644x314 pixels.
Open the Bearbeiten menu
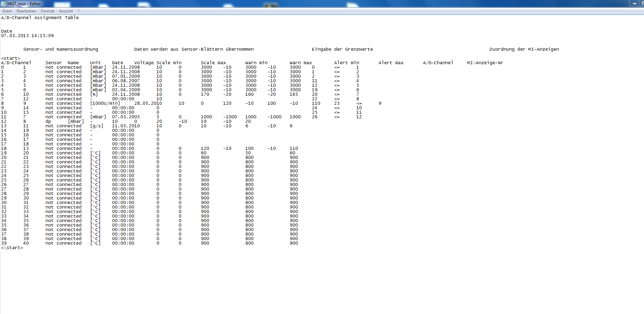coord(26,11)
